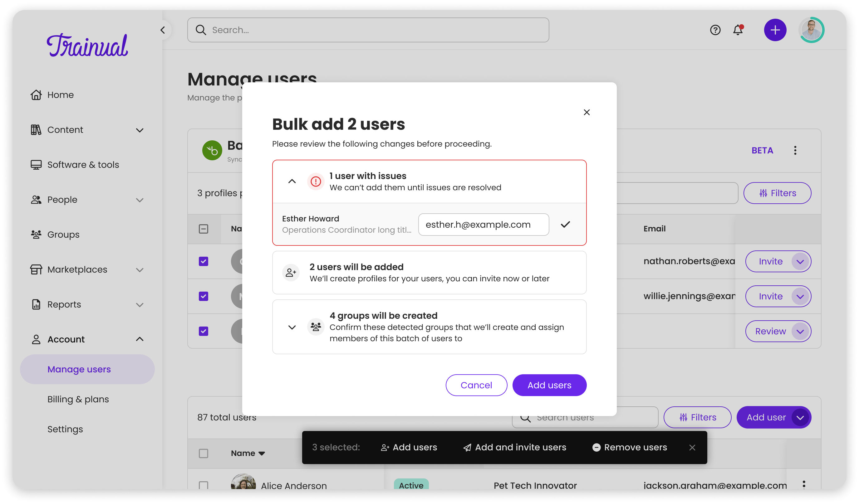This screenshot has width=859, height=504.
Task: Click the Home icon in sidebar
Action: (36, 95)
